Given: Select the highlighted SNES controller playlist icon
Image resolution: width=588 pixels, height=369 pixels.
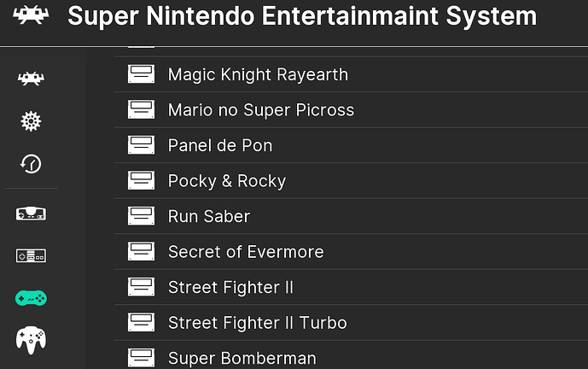Looking at the screenshot, I should (x=31, y=297).
